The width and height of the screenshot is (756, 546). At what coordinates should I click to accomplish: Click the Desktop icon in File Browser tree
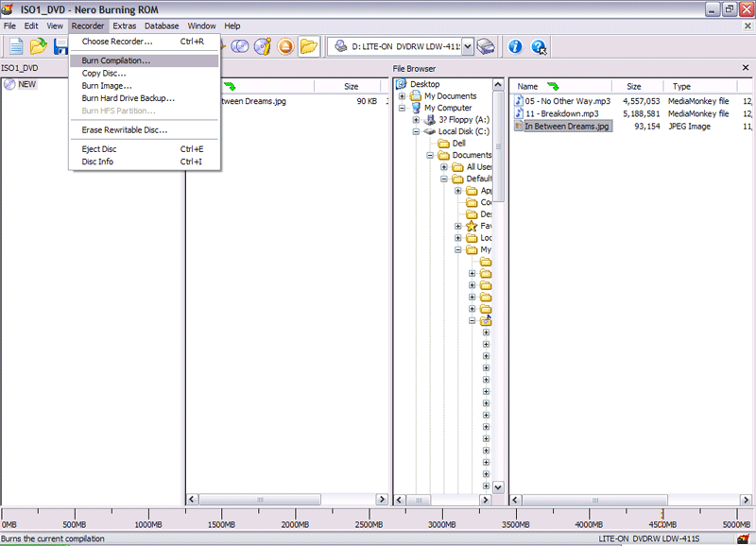(x=401, y=84)
